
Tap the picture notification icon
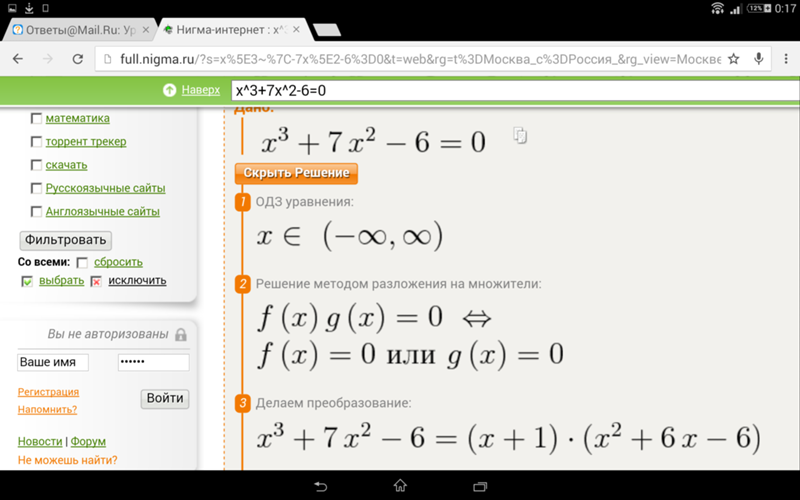pyautogui.click(x=12, y=8)
